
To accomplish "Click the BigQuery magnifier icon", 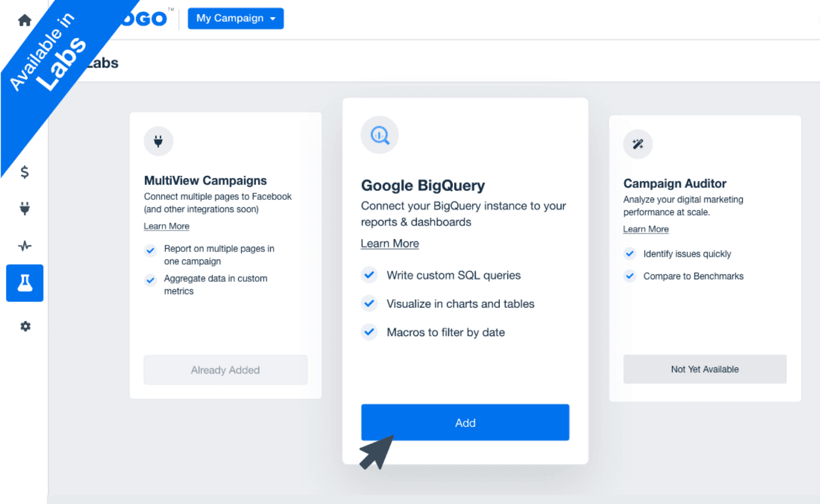I will (x=379, y=135).
